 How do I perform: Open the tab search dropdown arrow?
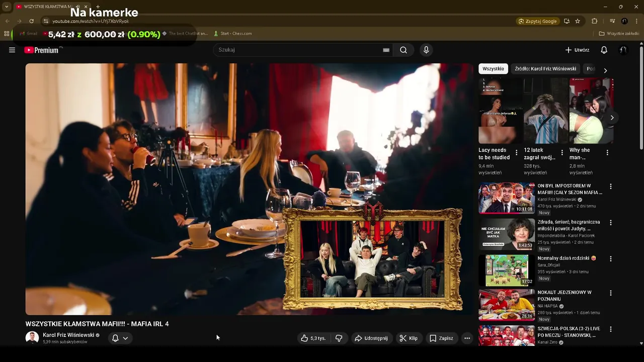[x=7, y=7]
